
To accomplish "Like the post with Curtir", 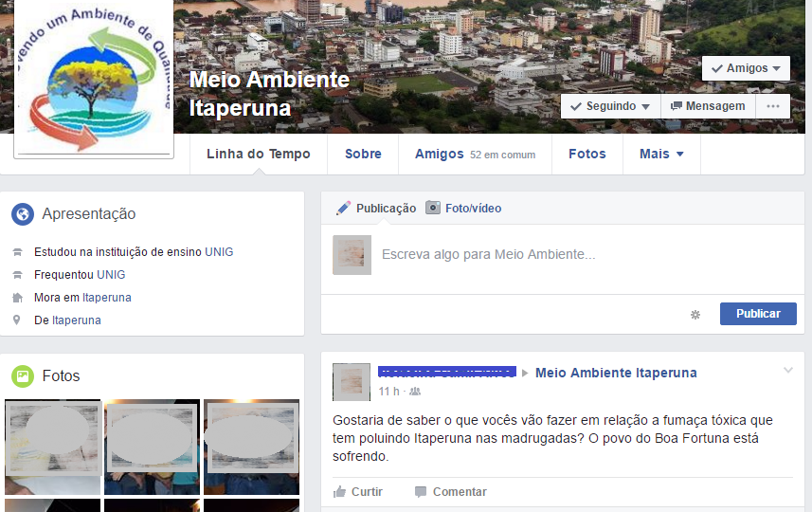I will pos(358,492).
